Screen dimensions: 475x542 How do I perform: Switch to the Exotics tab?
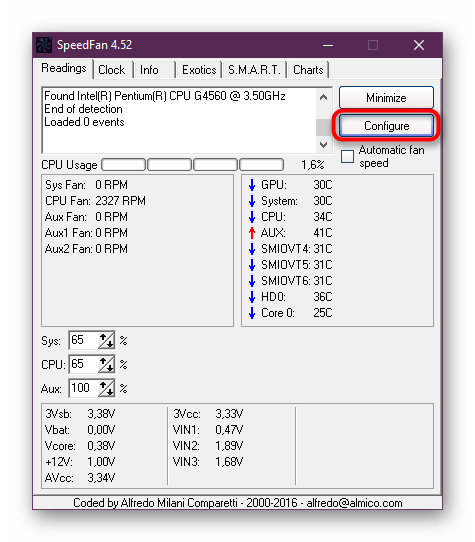(x=199, y=70)
